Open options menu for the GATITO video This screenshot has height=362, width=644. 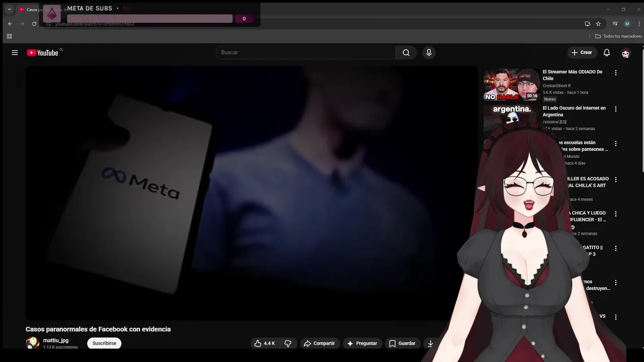click(615, 249)
